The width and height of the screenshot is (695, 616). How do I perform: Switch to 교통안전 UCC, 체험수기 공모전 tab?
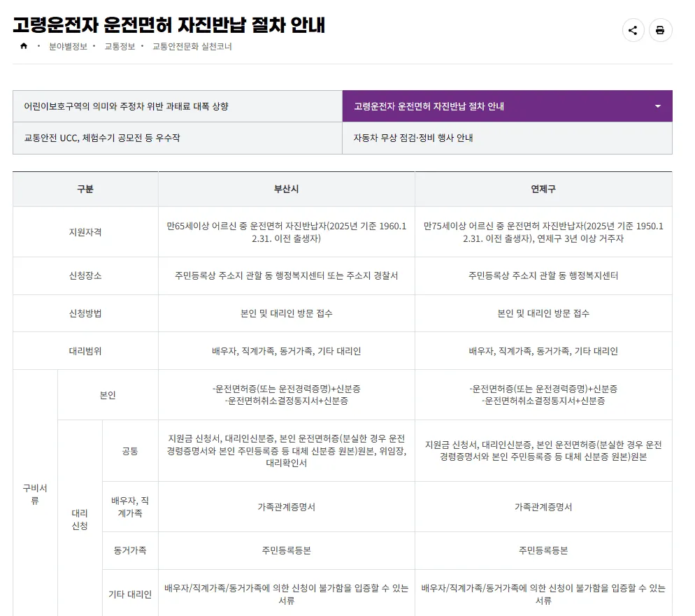click(x=178, y=138)
